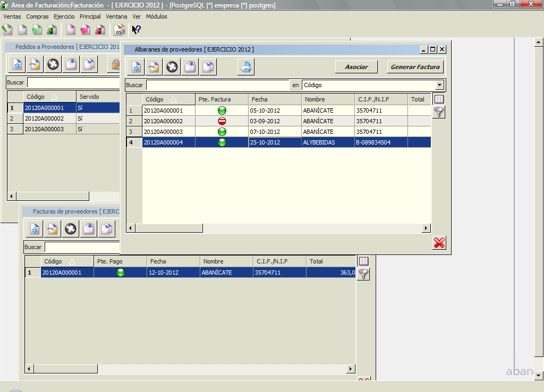The image size is (544, 392).
Task: Click the edit record icon in Albaranes de proveedores
Action: [x=154, y=66]
